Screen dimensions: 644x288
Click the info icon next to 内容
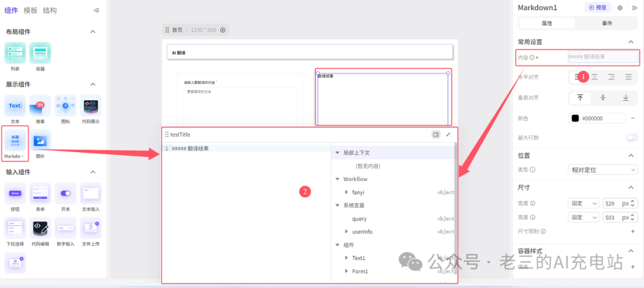[532, 58]
